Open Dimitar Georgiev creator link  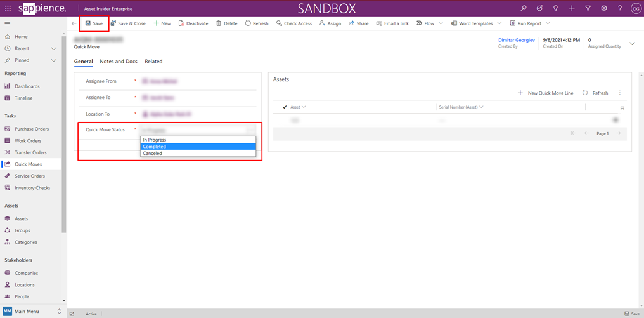515,40
